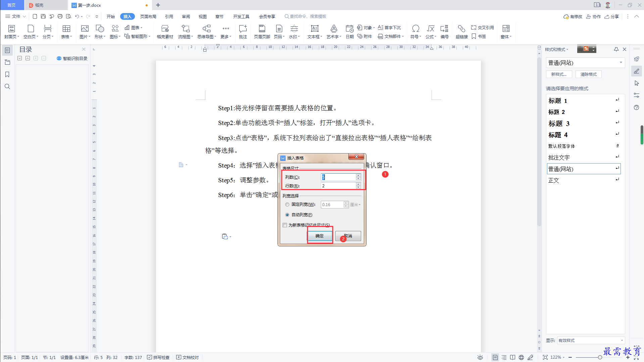Open the 开发工具 ribbon tab
The width and height of the screenshot is (644, 362).
click(241, 16)
